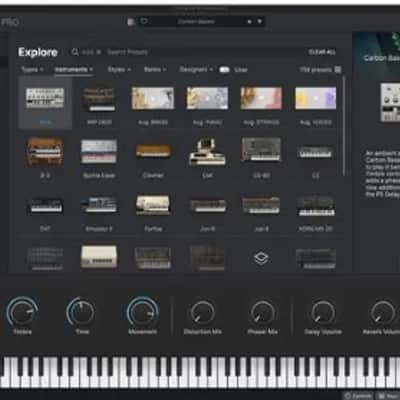Expand the Instruments filter dropdown
The width and height of the screenshot is (400, 400).
[x=74, y=70]
